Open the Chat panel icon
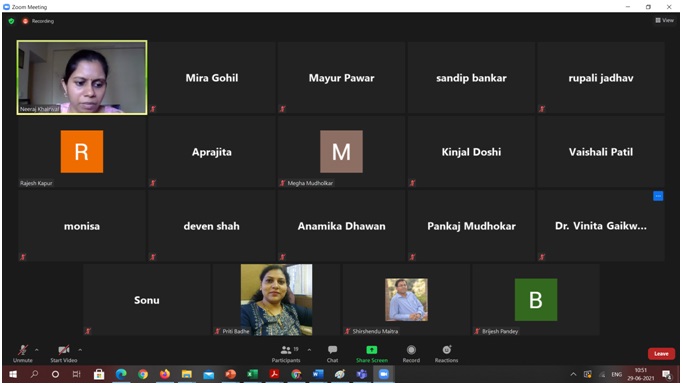This screenshot has width=682, height=385. coord(333,350)
